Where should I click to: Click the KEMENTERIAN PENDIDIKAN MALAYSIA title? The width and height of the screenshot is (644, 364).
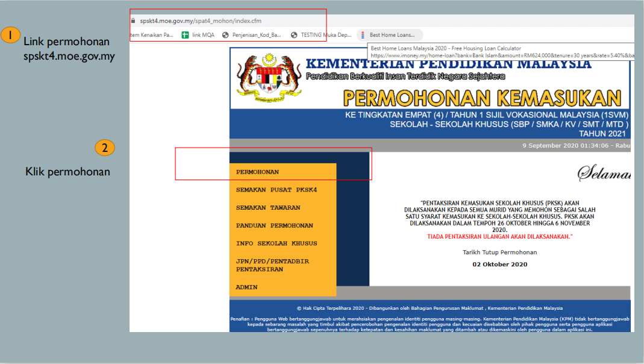(x=448, y=64)
